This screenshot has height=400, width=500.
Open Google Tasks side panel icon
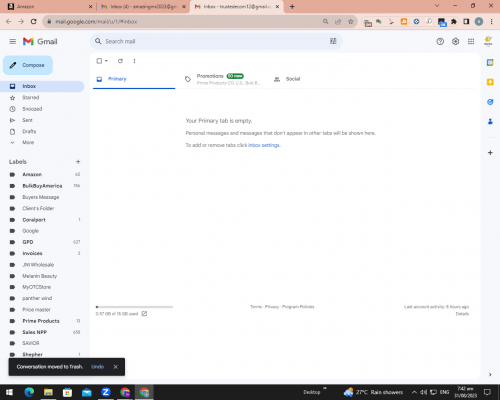[x=490, y=102]
